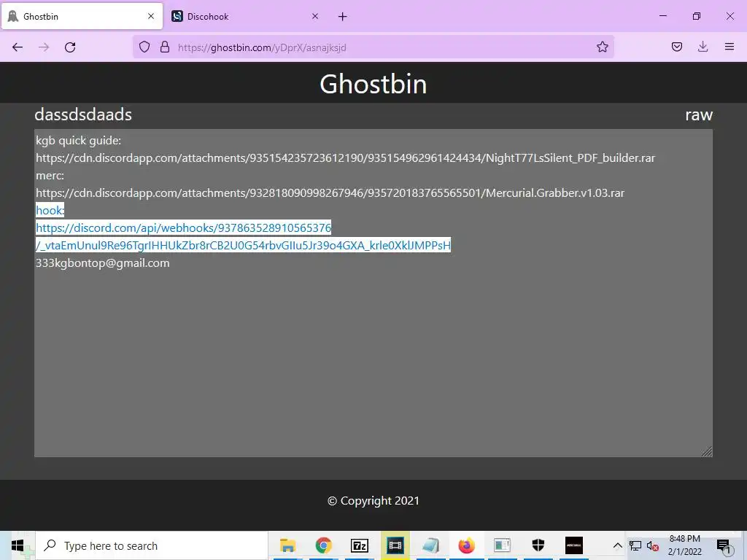Open the notepad-style taskbar app
This screenshot has height=560, width=747.
430,545
